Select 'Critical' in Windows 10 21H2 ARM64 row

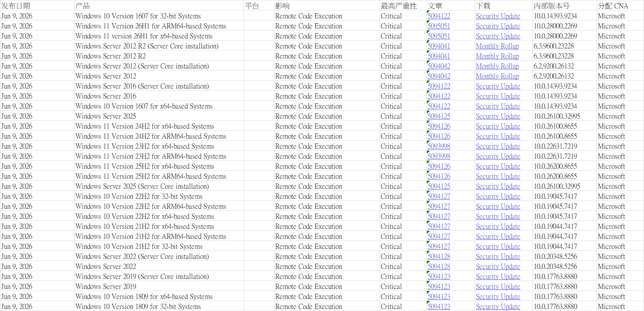tap(403, 236)
